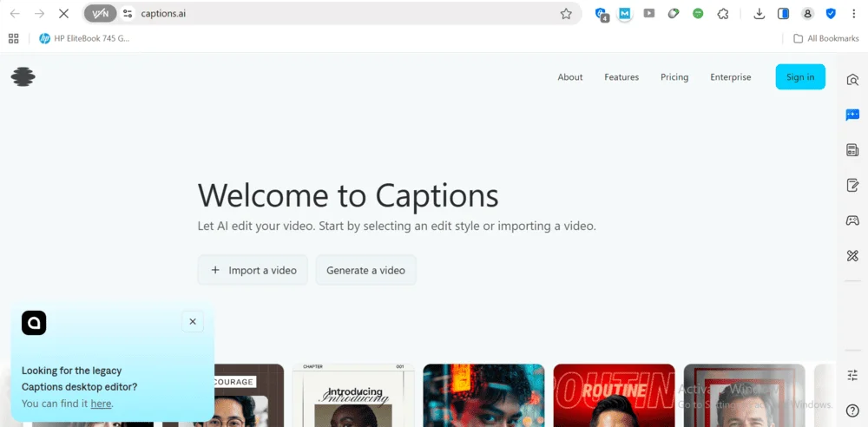The height and width of the screenshot is (427, 868).
Task: Go to the Pricing menu item
Action: (x=674, y=77)
